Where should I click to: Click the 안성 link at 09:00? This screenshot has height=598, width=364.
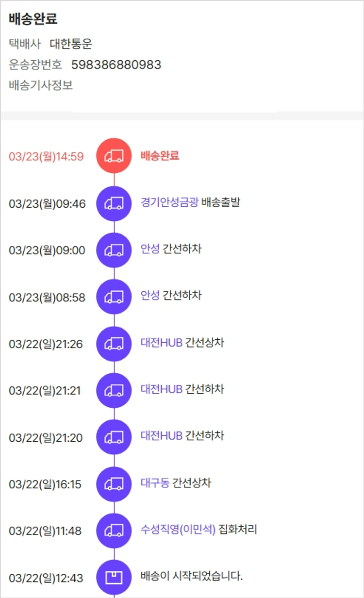[x=150, y=249]
